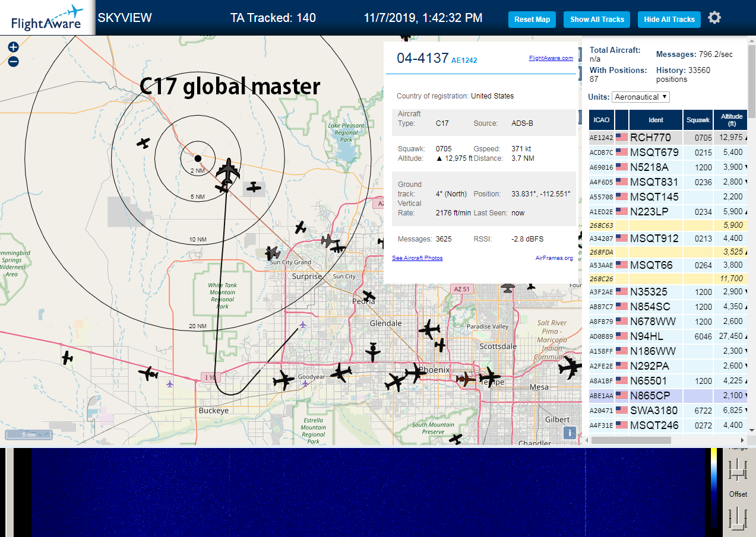Click the US flag in the SWA3180 row
This screenshot has width=756, height=537.
622,410
